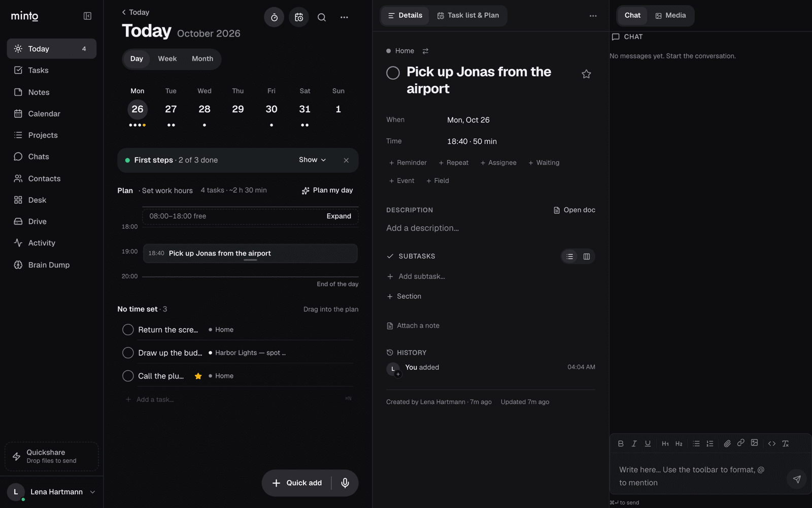Dismiss the First steps banner
Screen dimensions: 812x508
(346, 160)
